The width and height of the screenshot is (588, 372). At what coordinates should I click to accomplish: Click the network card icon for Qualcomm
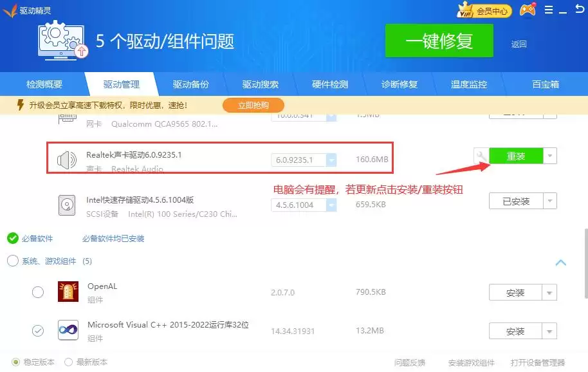tap(67, 119)
